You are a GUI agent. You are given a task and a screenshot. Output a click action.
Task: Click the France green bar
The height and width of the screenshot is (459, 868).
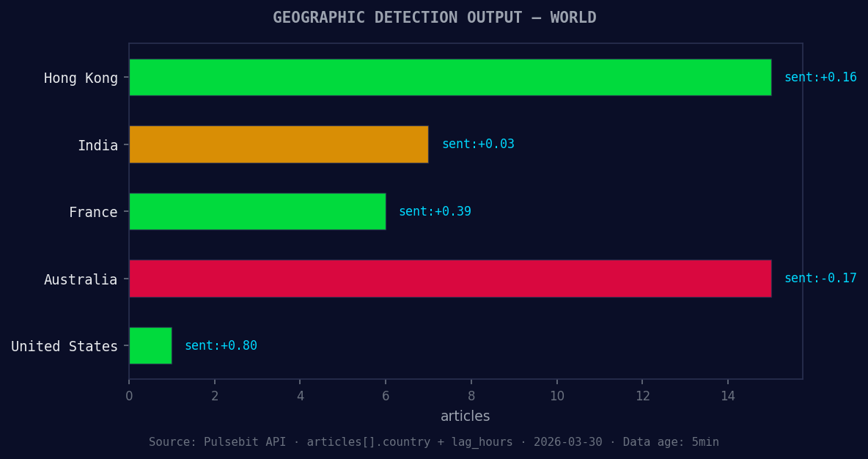pos(257,211)
